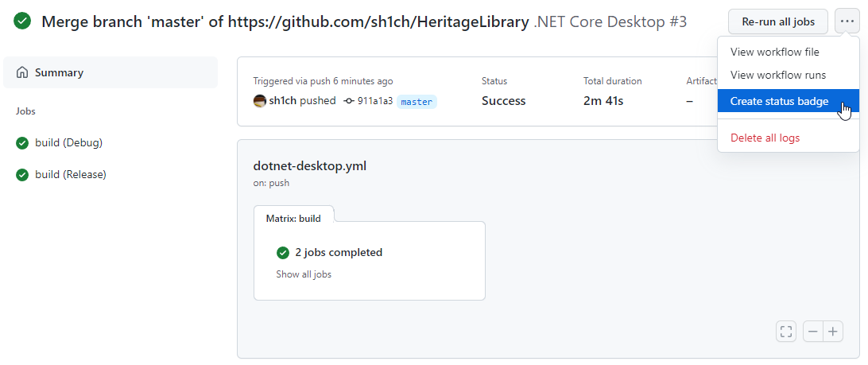868x365 pixels.
Task: Click the fullscreen icon in workflow graph
Action: click(786, 332)
